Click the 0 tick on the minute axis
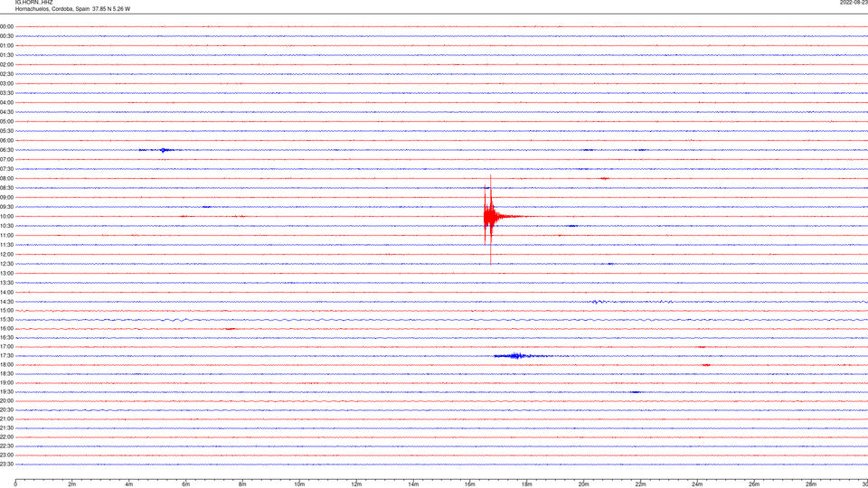The height and width of the screenshot is (488, 868). [15, 484]
